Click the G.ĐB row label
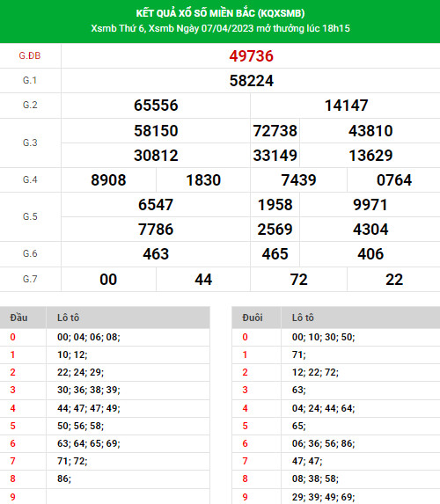Screen dimensions: 440x504 pos(30,56)
